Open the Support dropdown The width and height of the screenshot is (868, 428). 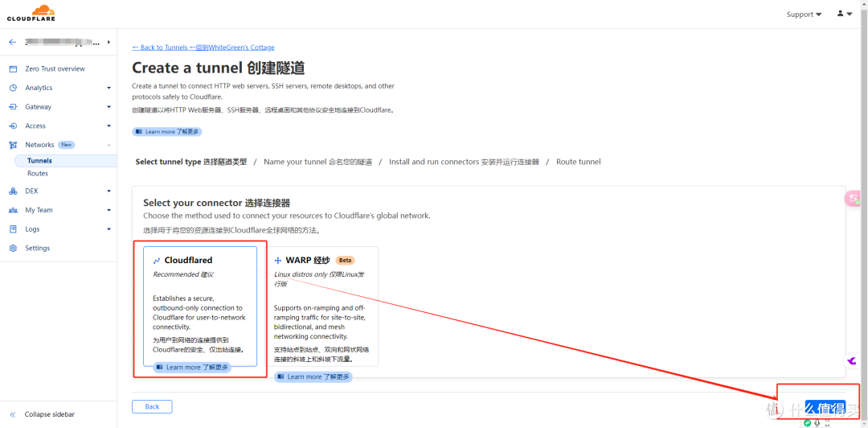[804, 14]
